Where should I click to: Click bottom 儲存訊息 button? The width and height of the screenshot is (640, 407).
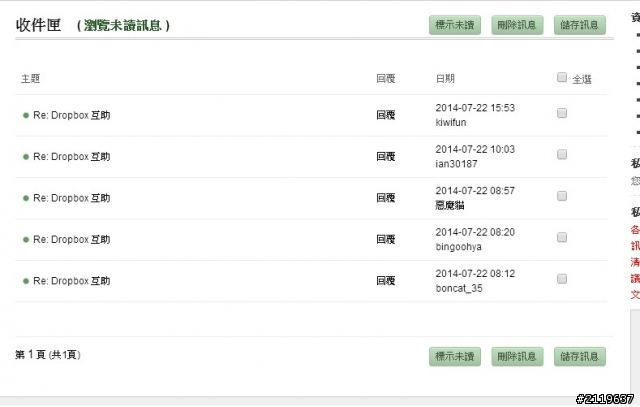pos(580,357)
